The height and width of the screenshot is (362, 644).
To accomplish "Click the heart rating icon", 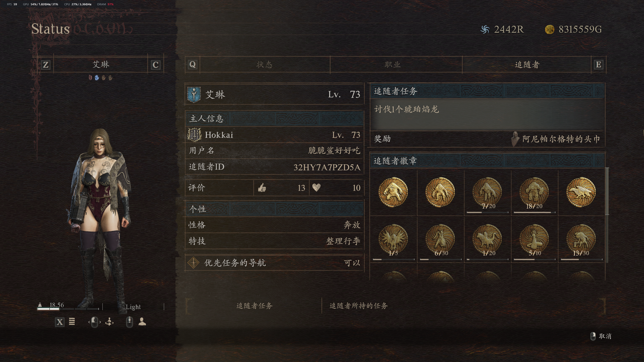I will pyautogui.click(x=316, y=187).
